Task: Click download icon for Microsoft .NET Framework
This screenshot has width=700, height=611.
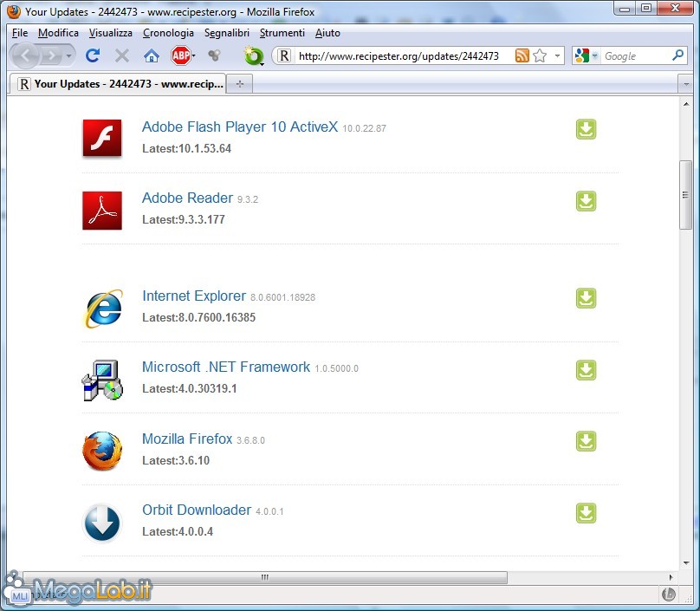Action: [x=586, y=370]
